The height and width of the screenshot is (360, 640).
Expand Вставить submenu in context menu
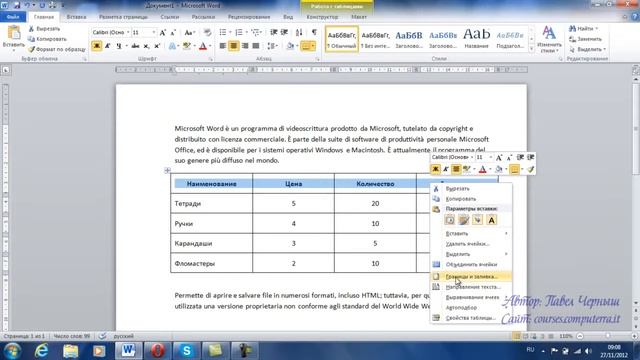click(x=471, y=233)
